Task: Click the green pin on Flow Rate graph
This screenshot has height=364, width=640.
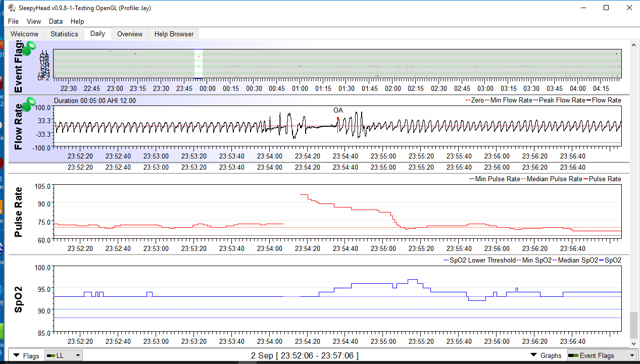Action: click(30, 103)
